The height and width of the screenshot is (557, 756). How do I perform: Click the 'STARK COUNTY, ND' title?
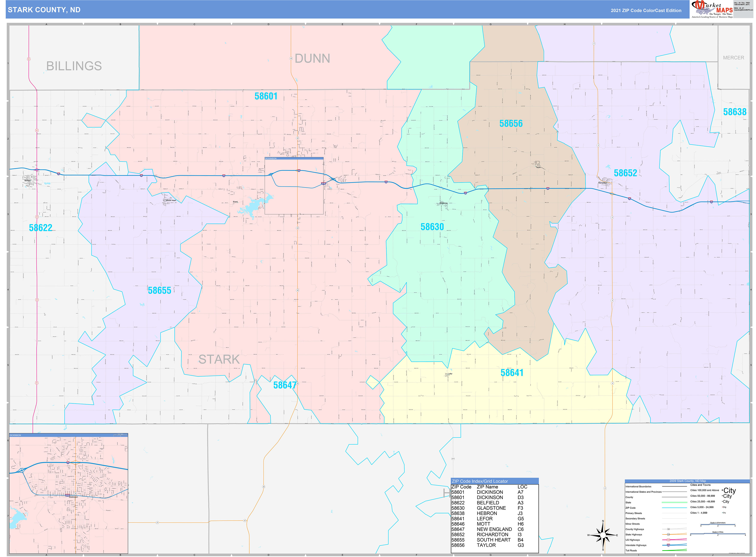click(44, 10)
